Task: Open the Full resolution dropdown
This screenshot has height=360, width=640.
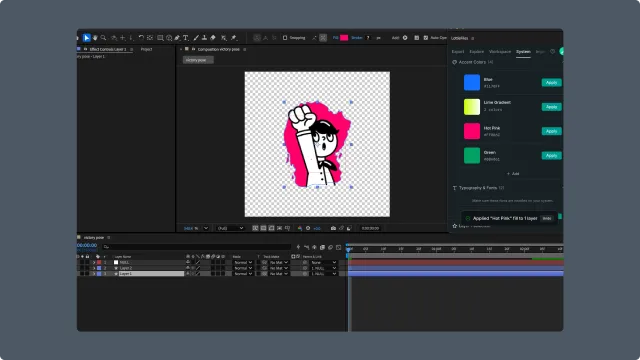Action: 231,228
